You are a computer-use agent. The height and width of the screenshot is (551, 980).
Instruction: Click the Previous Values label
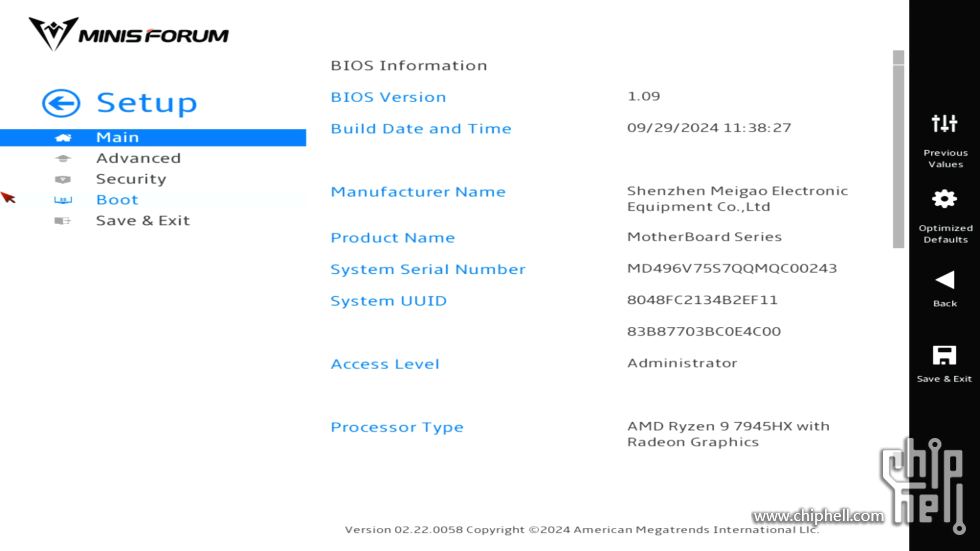[945, 159]
